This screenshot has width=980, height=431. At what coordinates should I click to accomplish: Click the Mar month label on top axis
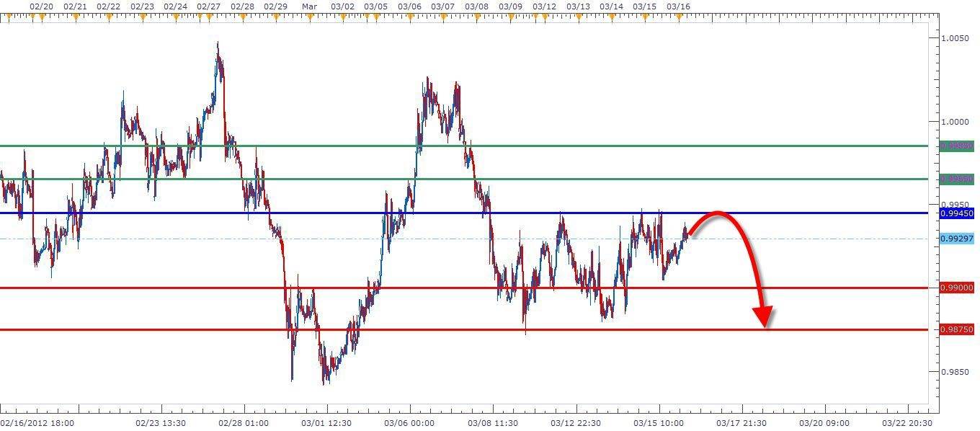pos(309,6)
